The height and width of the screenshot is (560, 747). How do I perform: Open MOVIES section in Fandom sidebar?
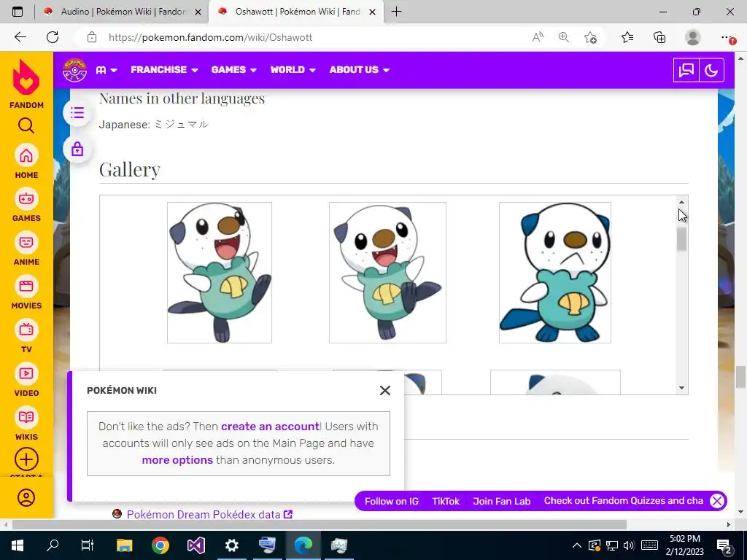(x=26, y=293)
